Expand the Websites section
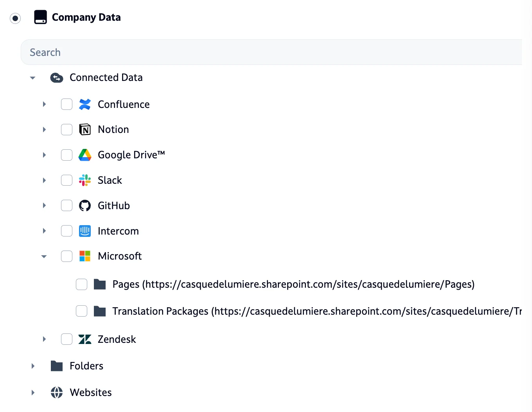 (33, 392)
